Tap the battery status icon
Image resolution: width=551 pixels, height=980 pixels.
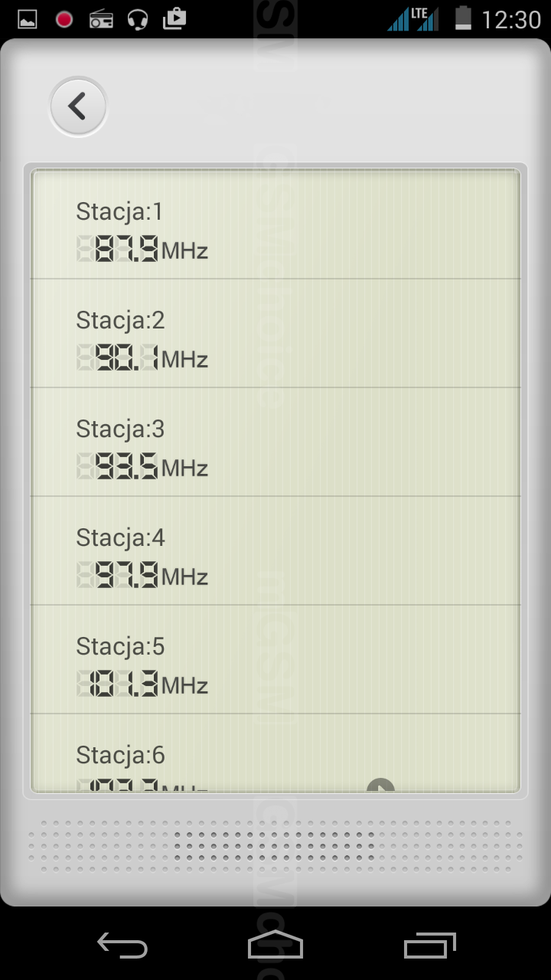point(463,18)
